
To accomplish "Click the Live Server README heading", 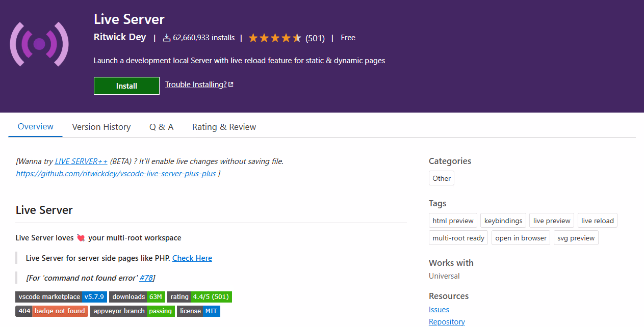I will pyautogui.click(x=44, y=210).
